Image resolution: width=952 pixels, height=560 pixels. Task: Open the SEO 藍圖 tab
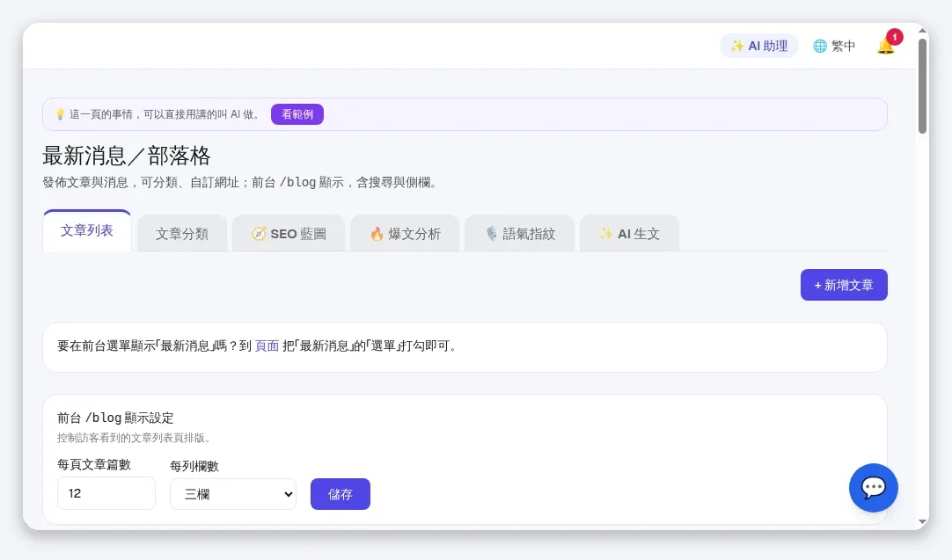point(289,234)
